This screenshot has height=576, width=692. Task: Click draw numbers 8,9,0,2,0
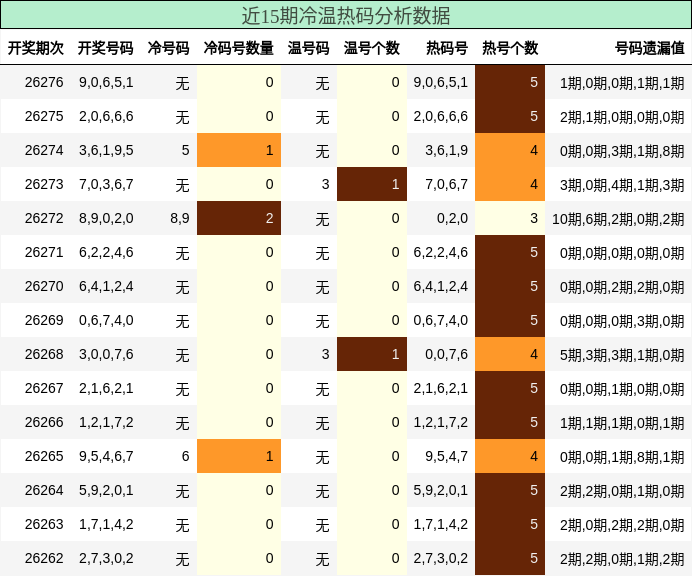point(106,218)
